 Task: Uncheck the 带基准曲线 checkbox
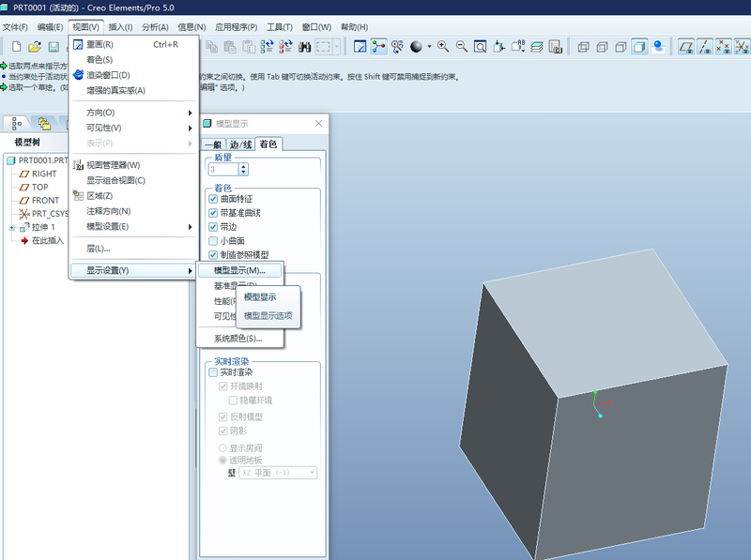coord(213,213)
